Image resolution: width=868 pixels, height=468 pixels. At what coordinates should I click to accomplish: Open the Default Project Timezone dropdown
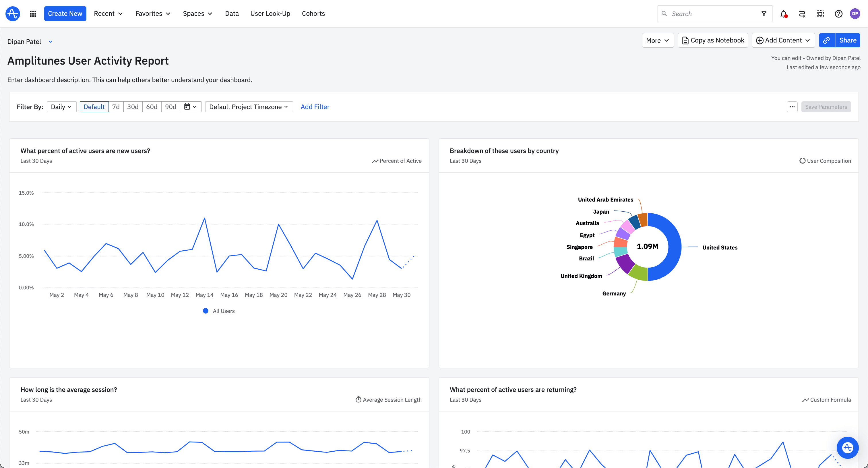click(x=249, y=107)
